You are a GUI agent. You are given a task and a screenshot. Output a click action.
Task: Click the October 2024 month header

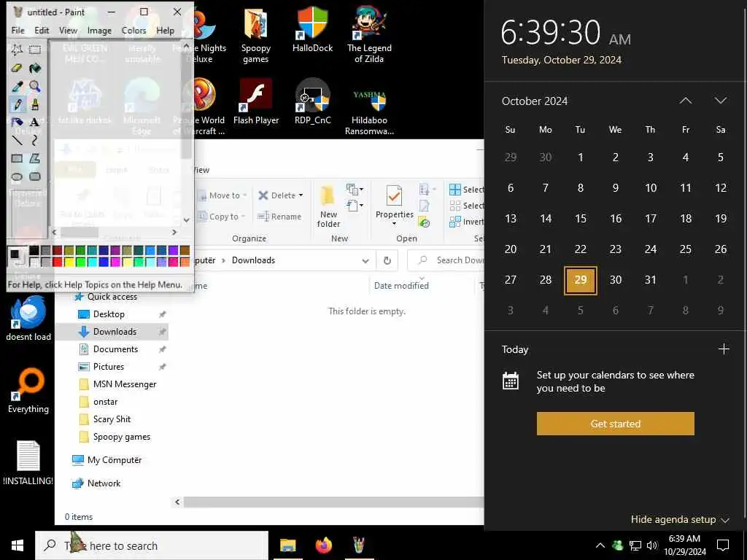(535, 101)
